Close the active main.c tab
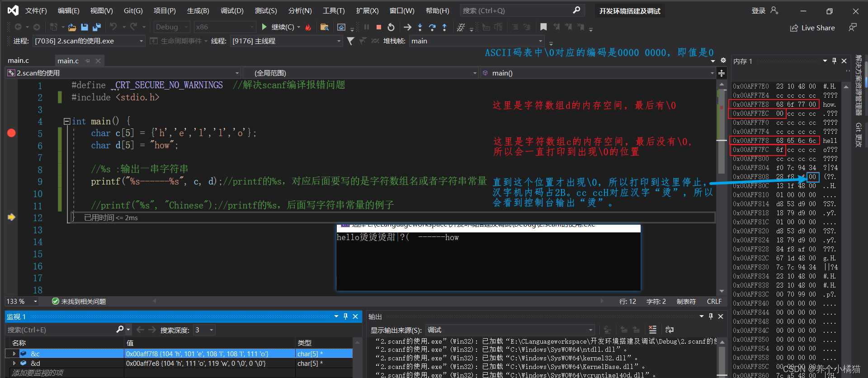 (x=98, y=61)
